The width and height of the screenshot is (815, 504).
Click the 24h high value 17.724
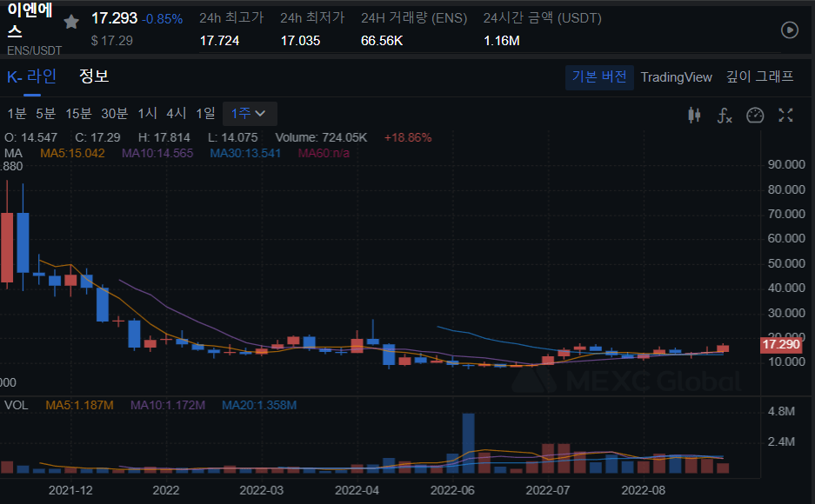[x=219, y=41]
